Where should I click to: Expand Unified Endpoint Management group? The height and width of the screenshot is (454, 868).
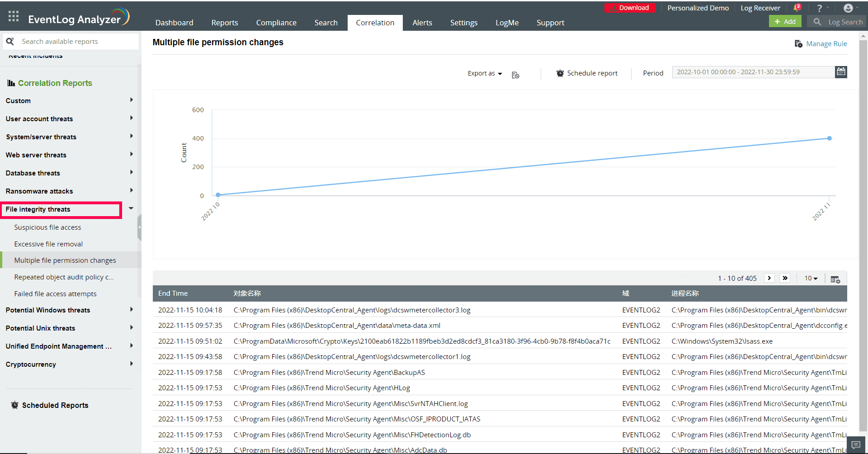(131, 345)
